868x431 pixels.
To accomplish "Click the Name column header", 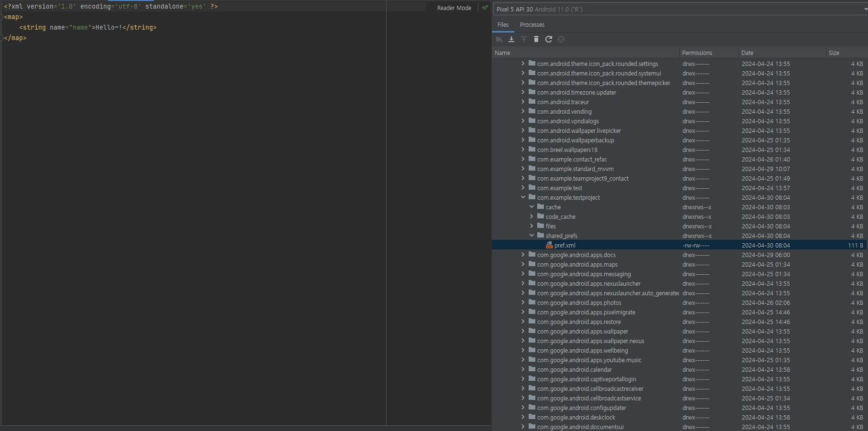I will [x=586, y=53].
